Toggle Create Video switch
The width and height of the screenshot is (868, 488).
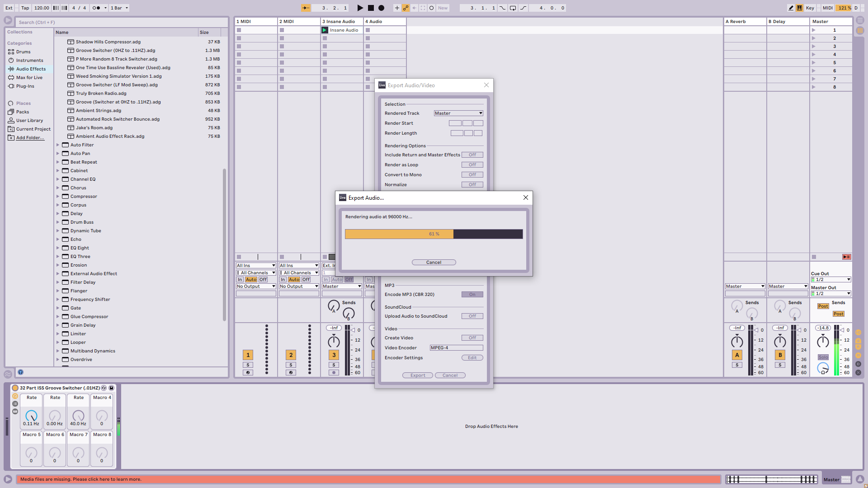pyautogui.click(x=472, y=338)
